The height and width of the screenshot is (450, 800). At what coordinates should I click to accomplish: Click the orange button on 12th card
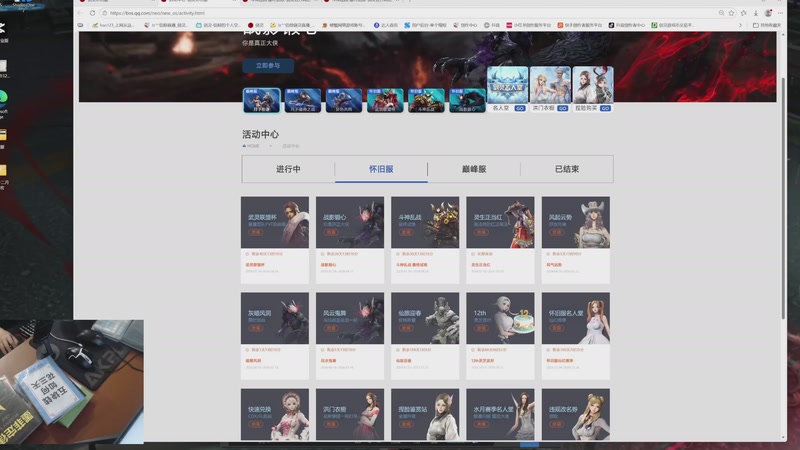tap(481, 328)
